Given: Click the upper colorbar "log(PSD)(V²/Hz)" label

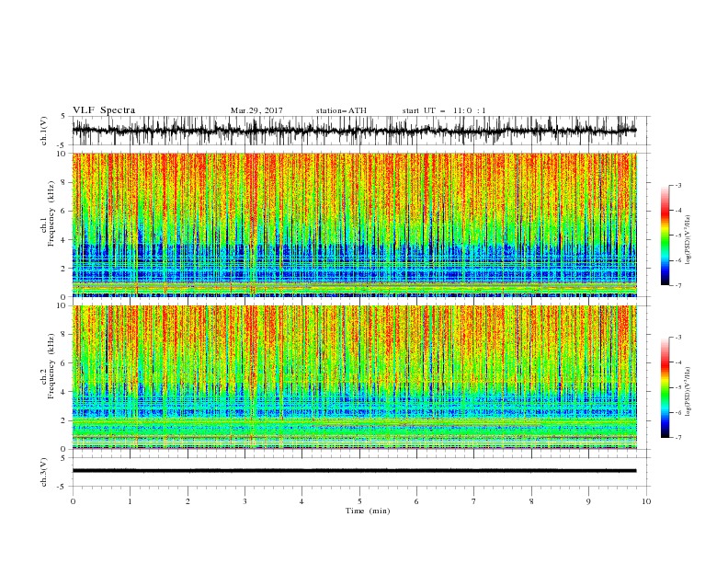Looking at the screenshot, I should (688, 240).
